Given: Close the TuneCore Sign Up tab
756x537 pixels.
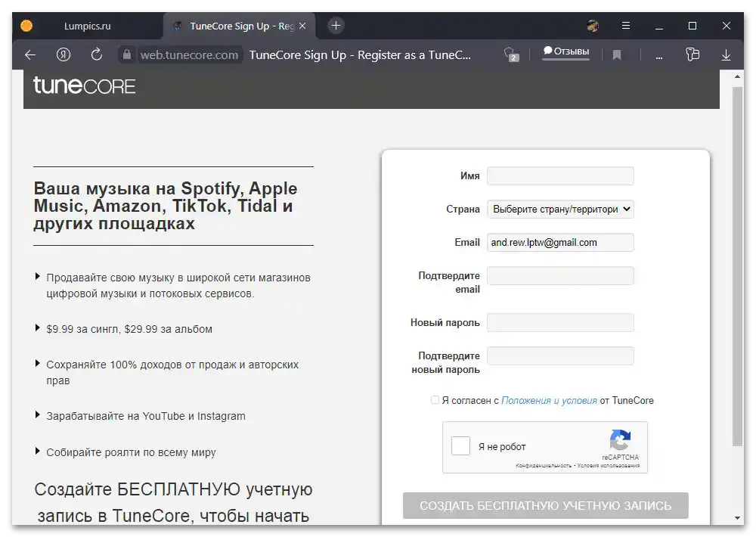Looking at the screenshot, I should (x=302, y=26).
